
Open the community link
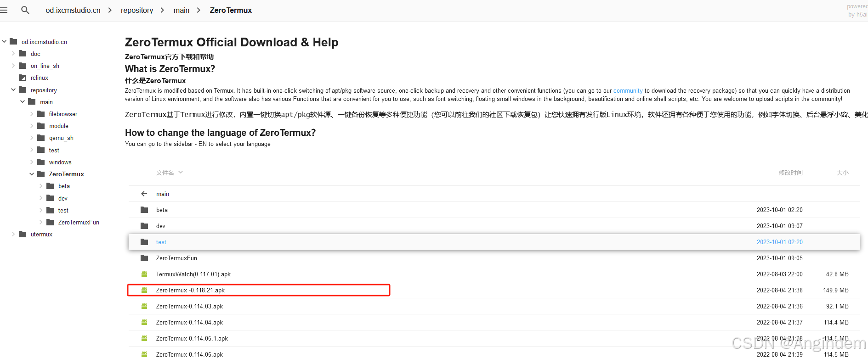click(x=628, y=91)
